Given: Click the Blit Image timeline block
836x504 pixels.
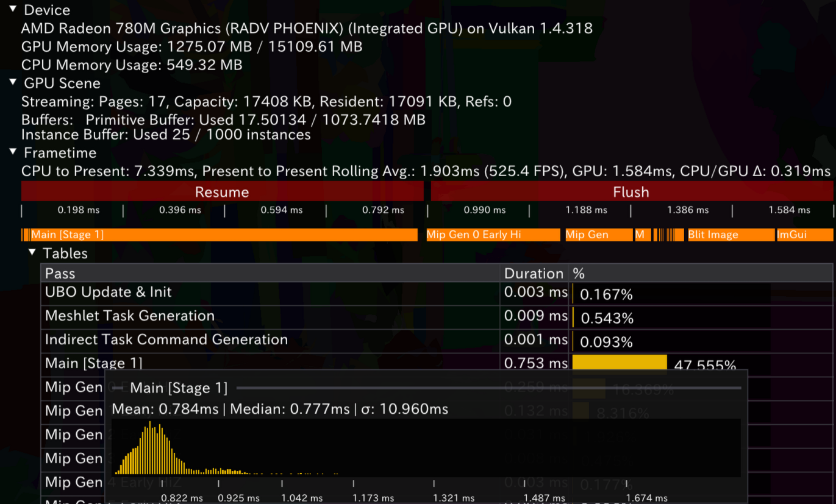Looking at the screenshot, I should tap(730, 235).
